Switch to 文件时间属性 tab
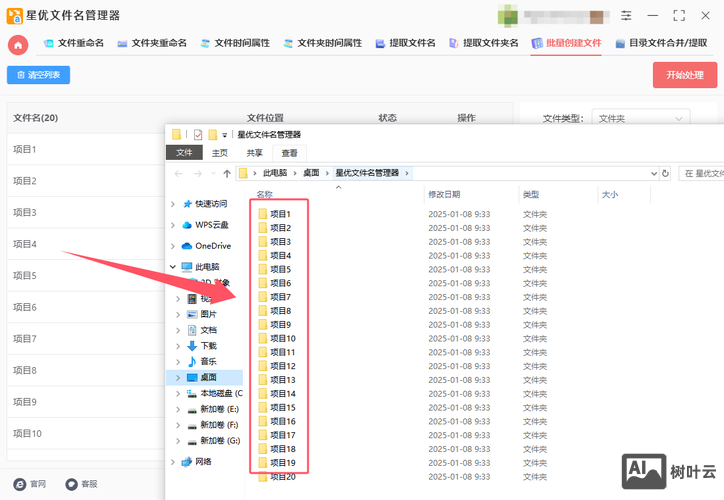The height and width of the screenshot is (500, 724). (235, 43)
